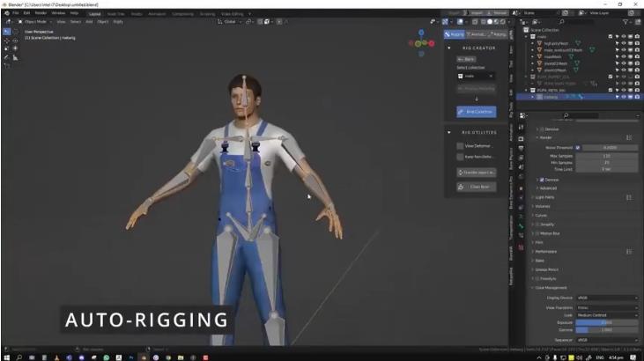Open the Render properties tab icon
Image resolution: width=644 pixels, height=361 pixels.
tap(522, 139)
